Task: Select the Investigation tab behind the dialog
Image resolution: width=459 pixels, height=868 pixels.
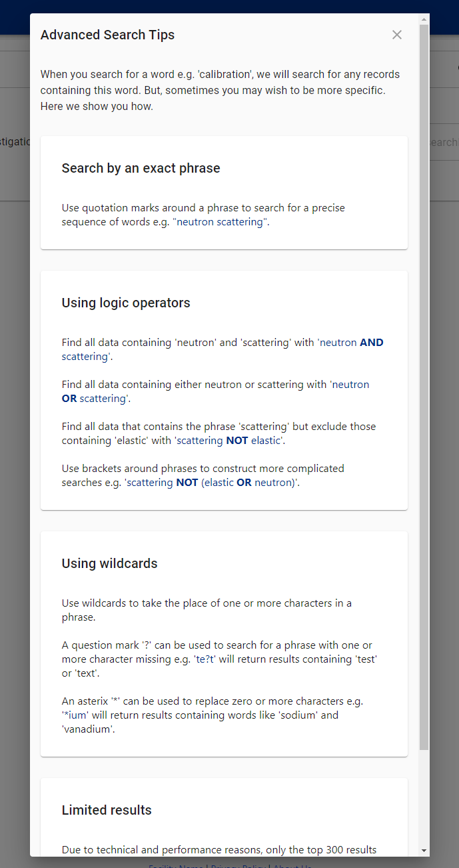Action: pyautogui.click(x=15, y=141)
